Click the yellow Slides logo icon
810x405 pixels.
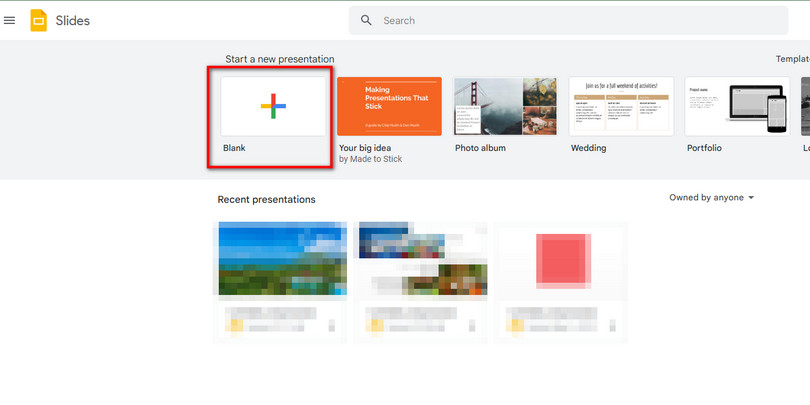click(39, 20)
